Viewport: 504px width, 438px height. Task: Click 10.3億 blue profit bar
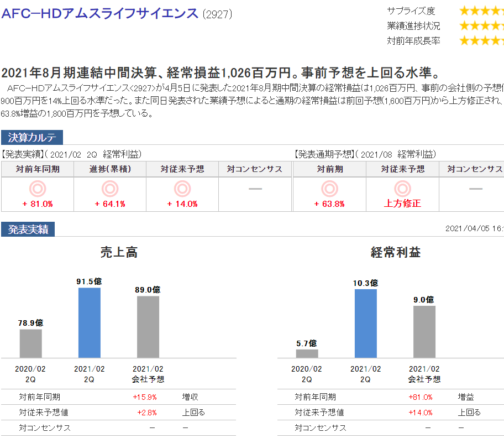tap(366, 324)
